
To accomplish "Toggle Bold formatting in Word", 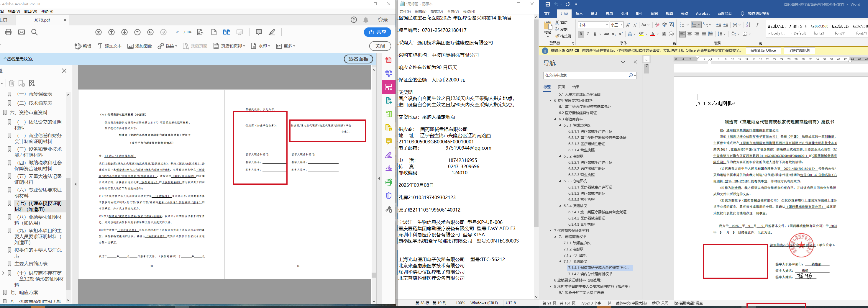I will coord(580,34).
